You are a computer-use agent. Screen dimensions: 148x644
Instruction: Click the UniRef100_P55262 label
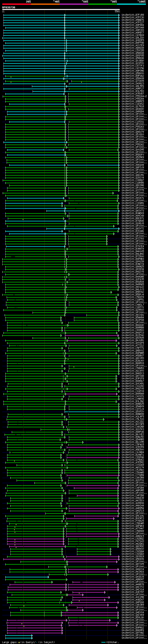133,145
